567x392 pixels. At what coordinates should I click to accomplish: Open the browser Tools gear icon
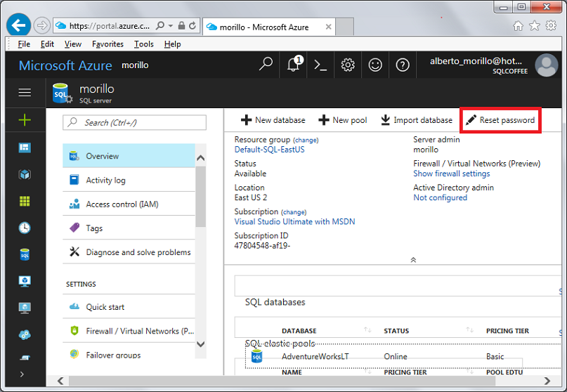pos(551,25)
